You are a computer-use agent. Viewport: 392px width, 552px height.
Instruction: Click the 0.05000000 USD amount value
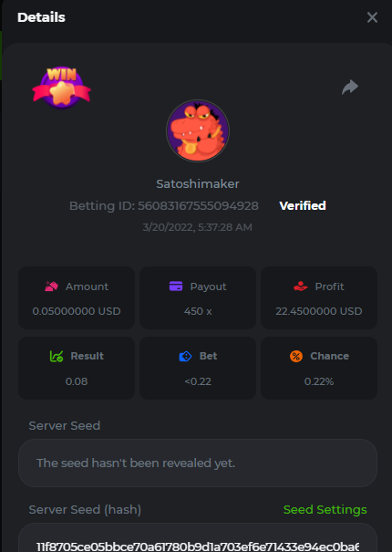pos(77,311)
